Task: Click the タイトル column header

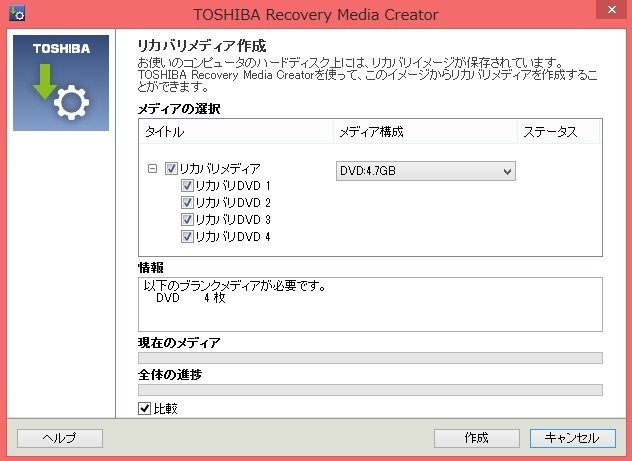Action: pos(237,132)
